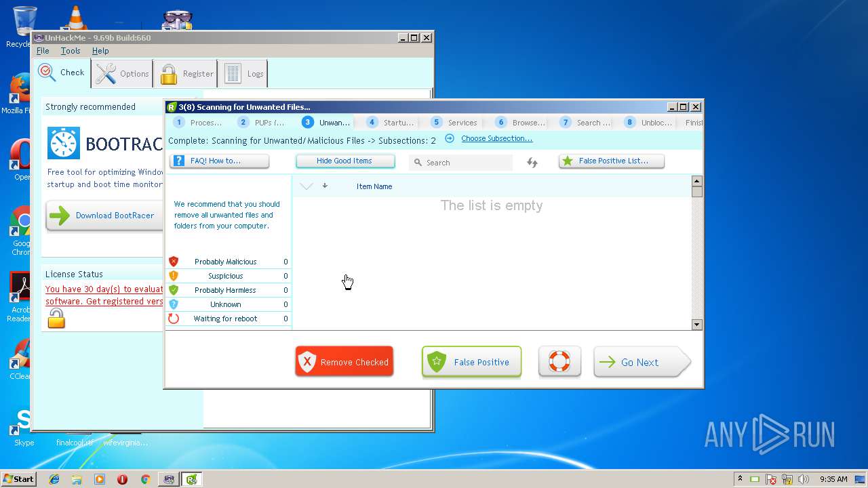Mark selection as False Positive
This screenshot has height=488, width=868.
471,362
